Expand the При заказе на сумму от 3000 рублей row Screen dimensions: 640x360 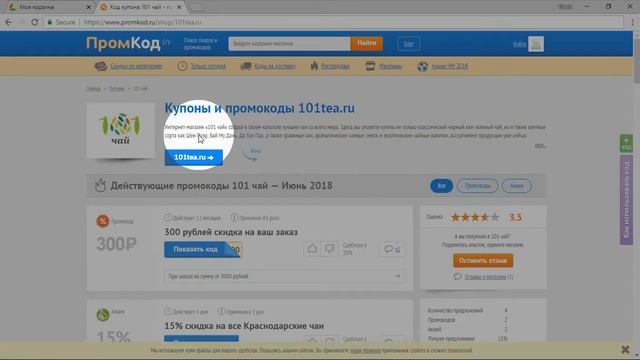point(284,276)
